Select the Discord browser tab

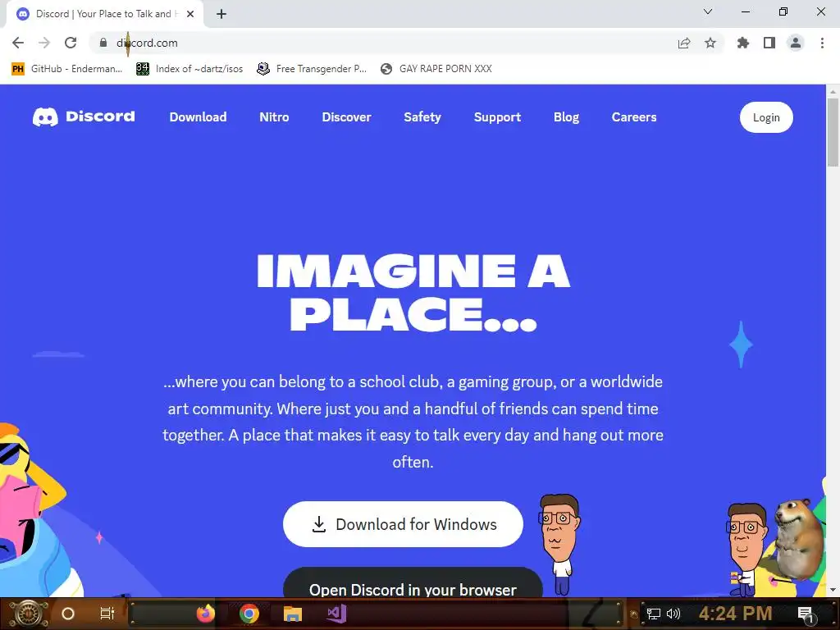point(104,14)
